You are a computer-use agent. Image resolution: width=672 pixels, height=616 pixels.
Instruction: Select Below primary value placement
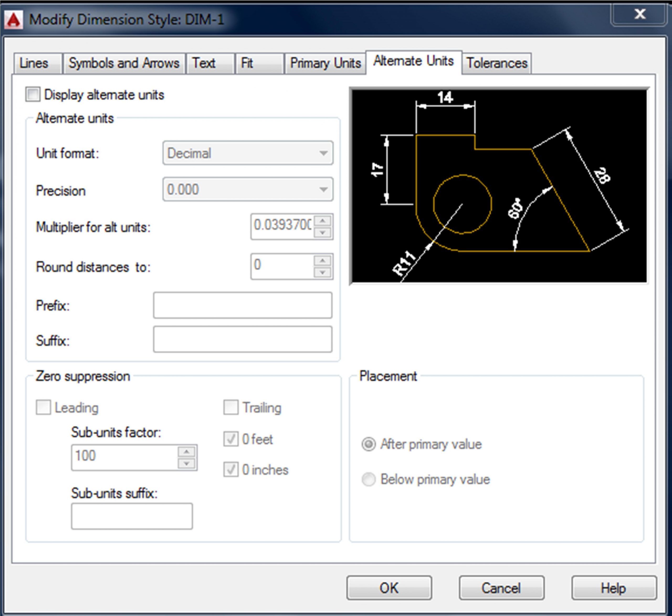(x=369, y=479)
